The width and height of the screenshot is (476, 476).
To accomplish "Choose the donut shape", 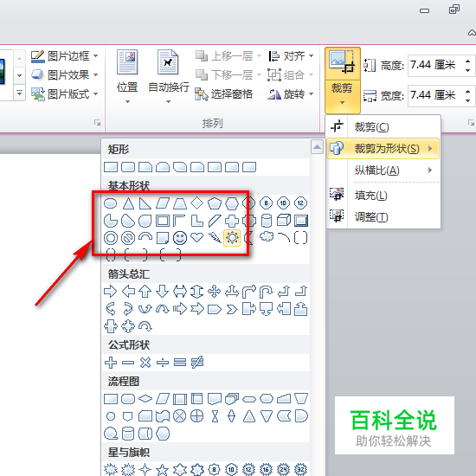I will pos(111,238).
